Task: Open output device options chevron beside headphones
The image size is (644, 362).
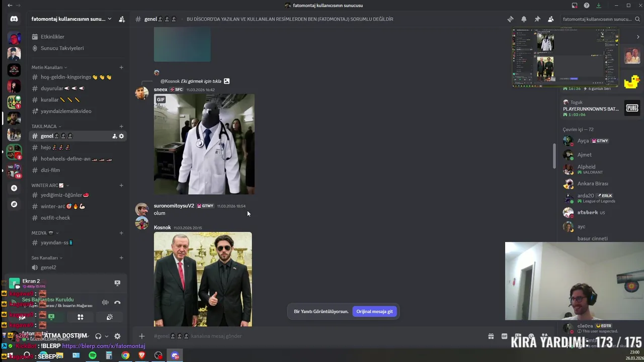Action: pos(106,336)
